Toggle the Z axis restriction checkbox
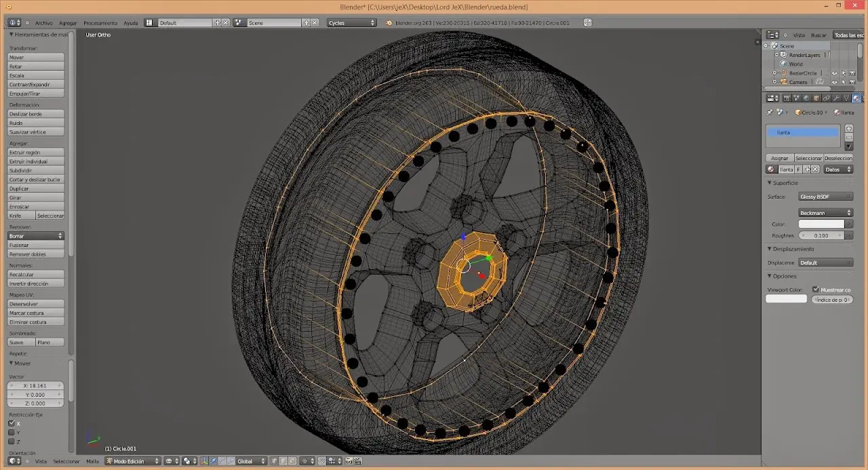Viewport: 868px width, 470px height. click(12, 441)
